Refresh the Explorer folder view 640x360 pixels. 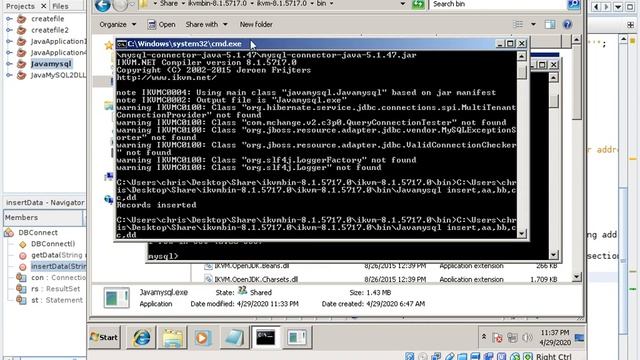pos(418,4)
